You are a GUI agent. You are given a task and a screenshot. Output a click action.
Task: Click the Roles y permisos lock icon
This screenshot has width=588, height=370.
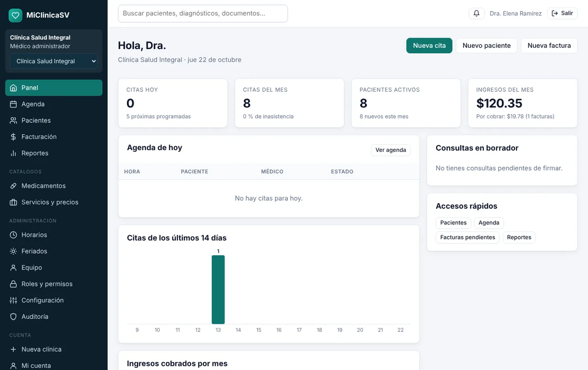[x=13, y=284]
